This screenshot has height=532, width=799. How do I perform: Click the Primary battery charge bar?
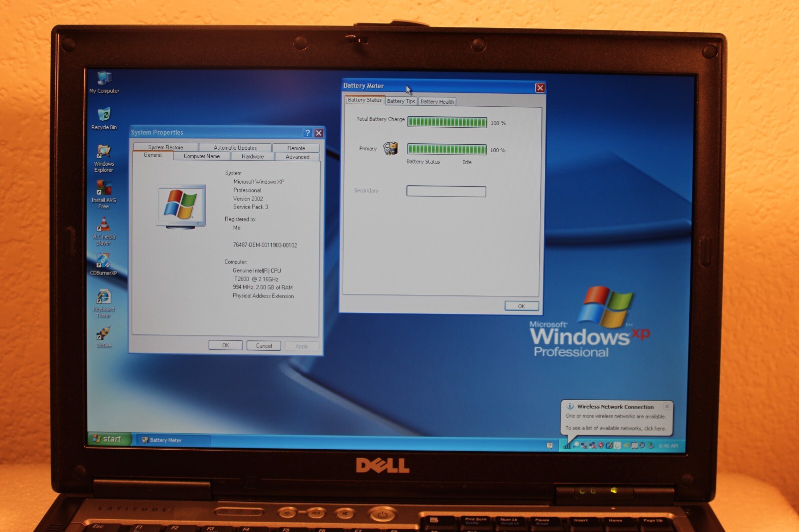(x=446, y=149)
